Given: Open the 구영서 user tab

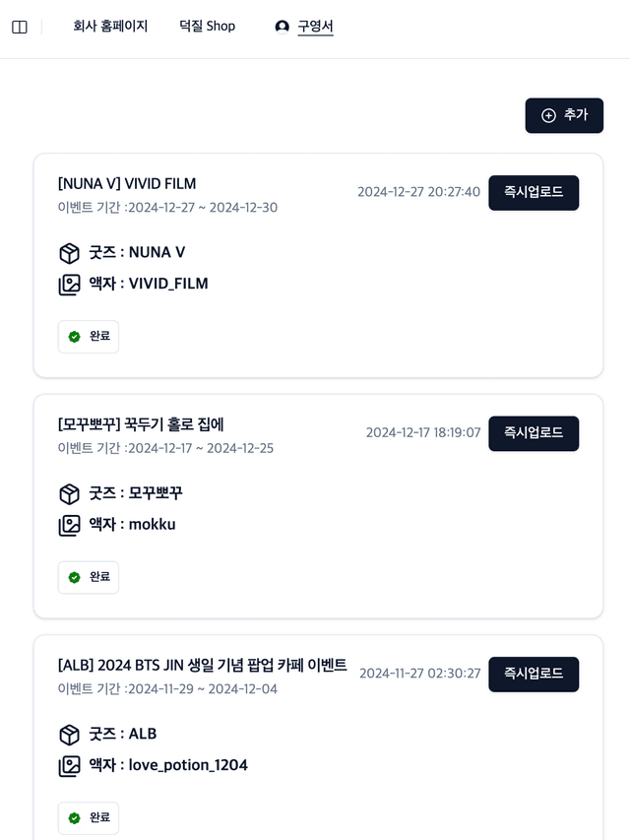Looking at the screenshot, I should 315,27.
